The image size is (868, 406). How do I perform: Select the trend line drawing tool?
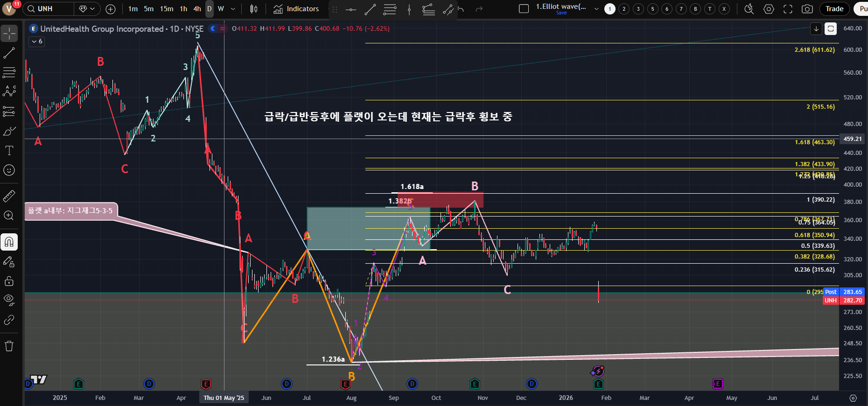click(x=9, y=53)
